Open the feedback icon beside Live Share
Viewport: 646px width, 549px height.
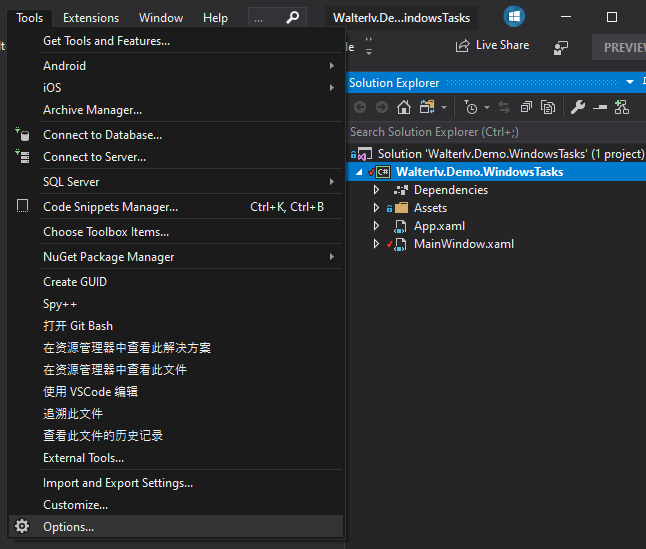tap(561, 46)
